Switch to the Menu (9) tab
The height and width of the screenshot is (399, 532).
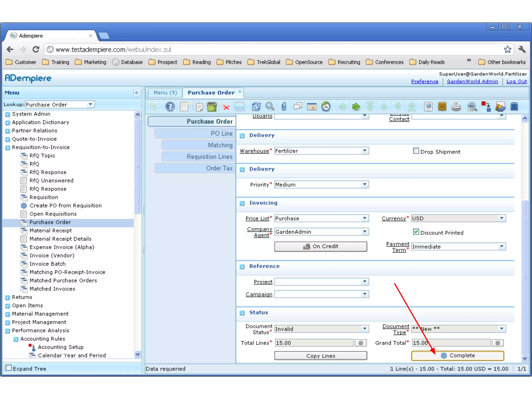pyautogui.click(x=165, y=93)
